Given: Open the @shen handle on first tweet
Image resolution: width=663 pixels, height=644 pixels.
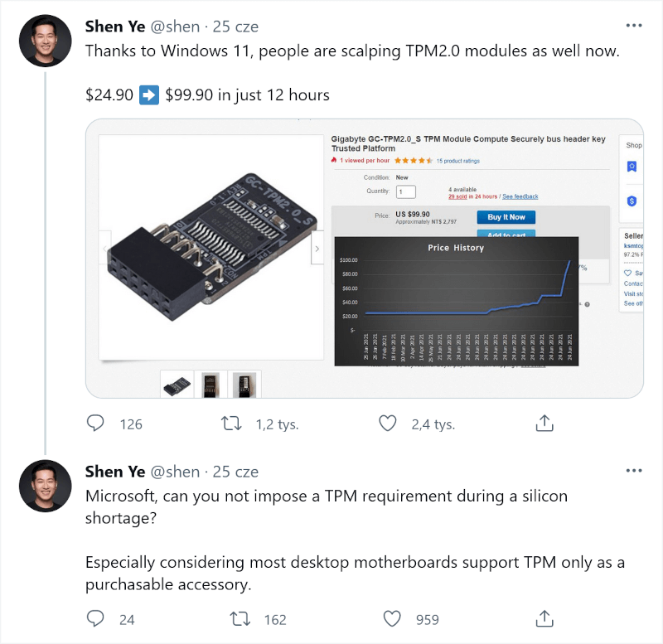Looking at the screenshot, I should (x=175, y=27).
